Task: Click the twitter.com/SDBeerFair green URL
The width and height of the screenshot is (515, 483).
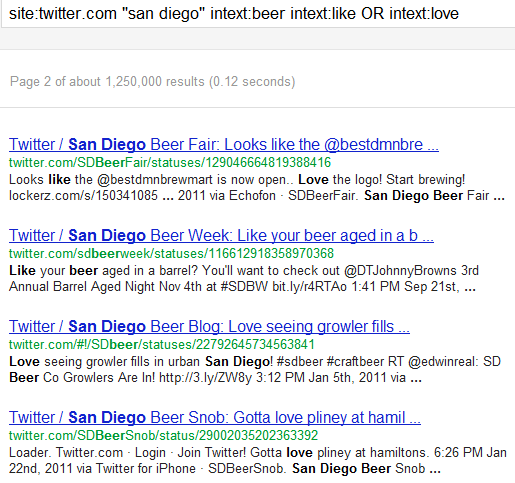Action: point(170,163)
